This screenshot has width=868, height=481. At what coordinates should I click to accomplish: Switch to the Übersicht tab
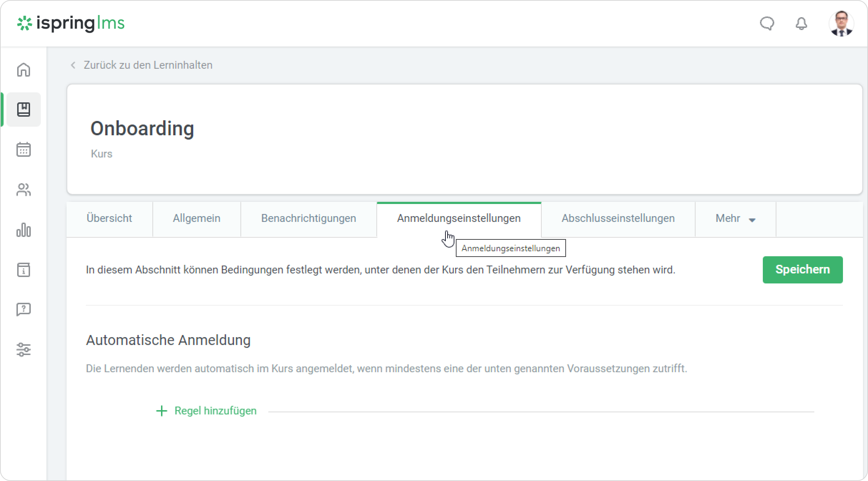(109, 218)
